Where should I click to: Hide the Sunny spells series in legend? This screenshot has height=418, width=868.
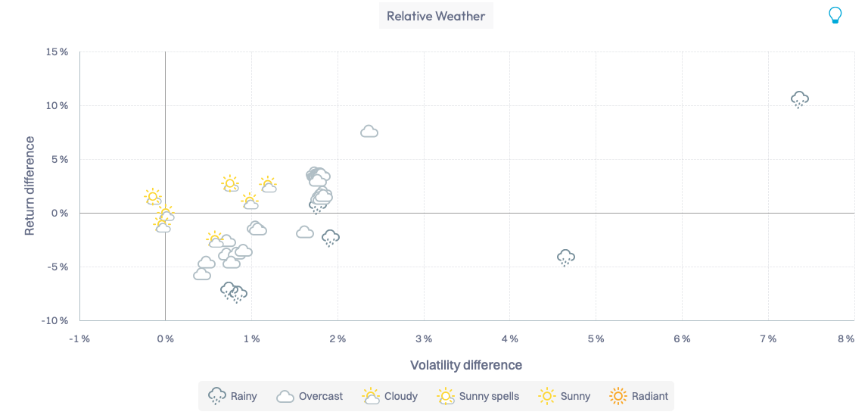point(479,396)
